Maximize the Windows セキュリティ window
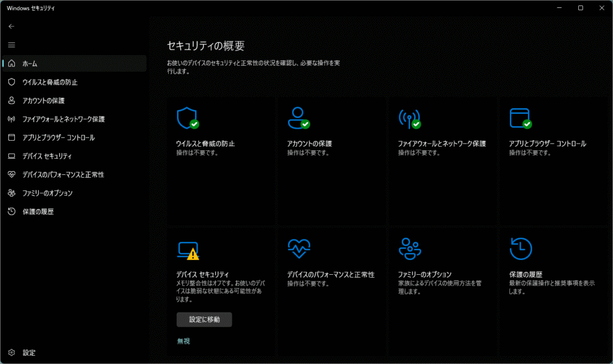 click(580, 8)
